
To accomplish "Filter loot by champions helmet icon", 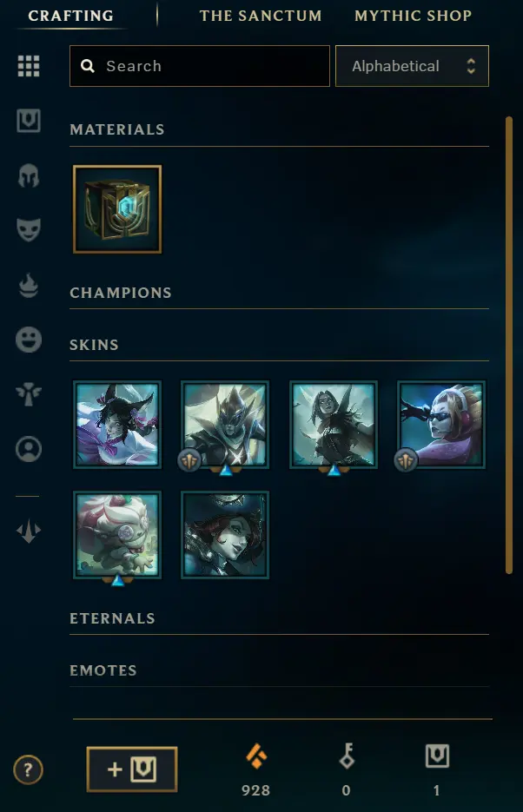I will (x=29, y=175).
